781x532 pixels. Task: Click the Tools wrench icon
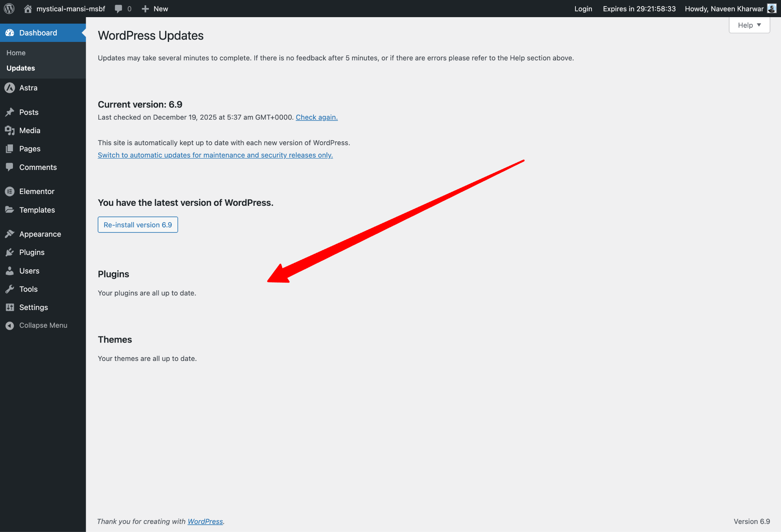[x=10, y=289]
